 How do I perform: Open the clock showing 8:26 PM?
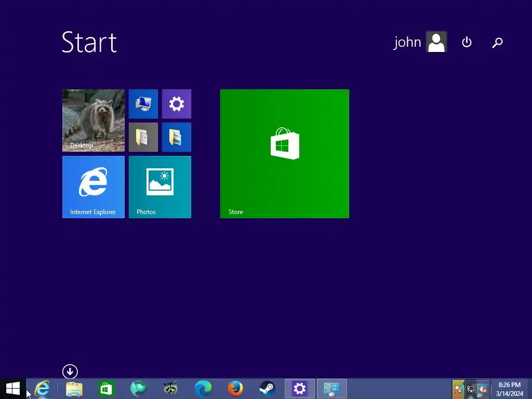[510, 389]
